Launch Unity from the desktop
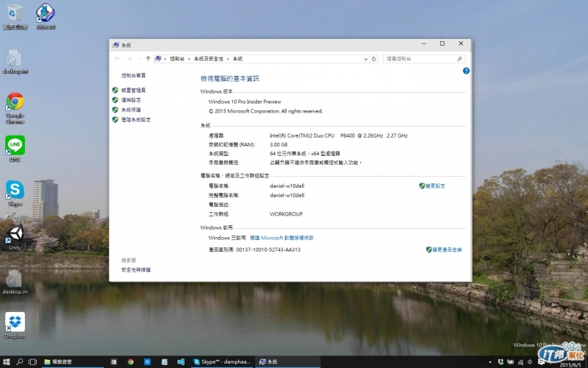 [x=15, y=237]
